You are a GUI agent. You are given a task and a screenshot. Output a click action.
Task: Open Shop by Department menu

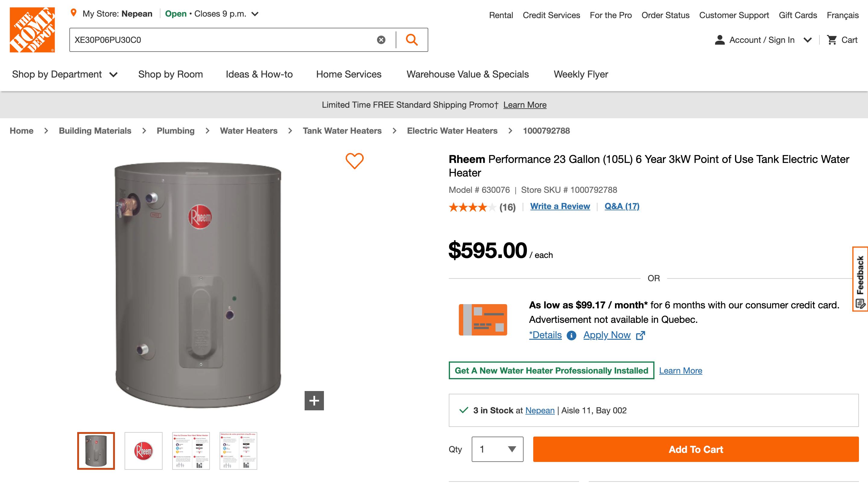click(65, 74)
